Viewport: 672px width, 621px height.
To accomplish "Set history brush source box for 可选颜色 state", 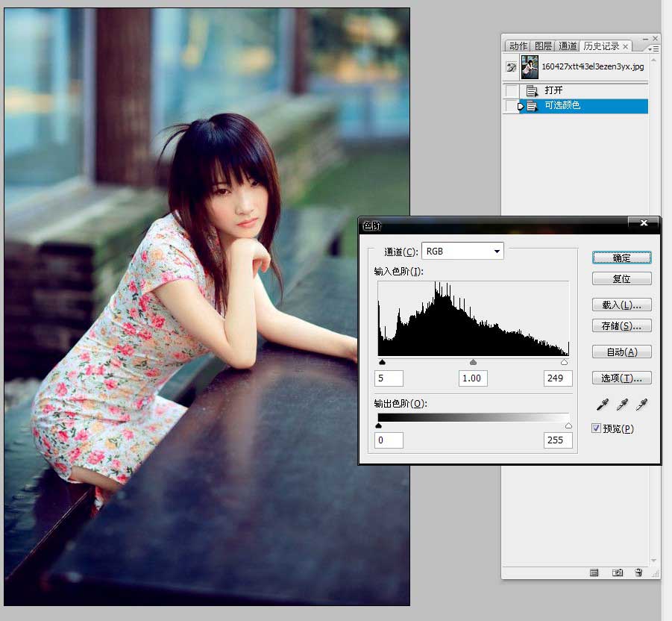I will tap(512, 105).
